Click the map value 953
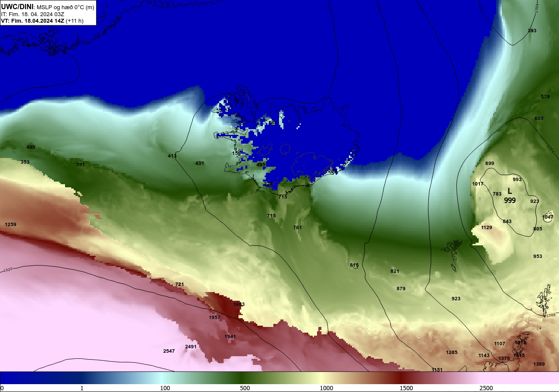559x392 pixels. [x=538, y=256]
